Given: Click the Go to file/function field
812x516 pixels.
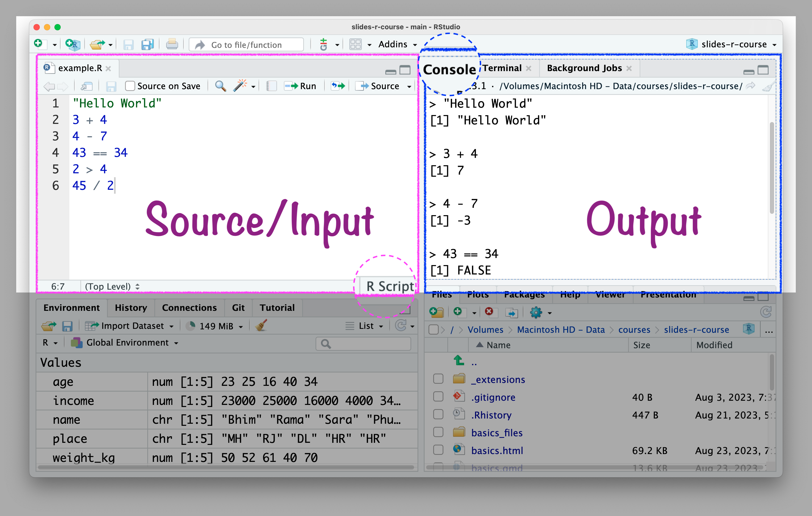Looking at the screenshot, I should 246,44.
